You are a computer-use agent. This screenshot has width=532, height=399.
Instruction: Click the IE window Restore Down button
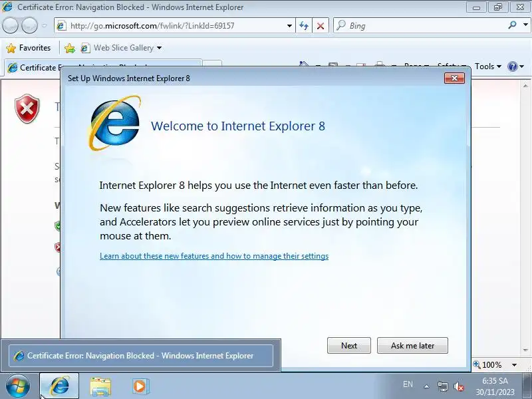(497, 7)
